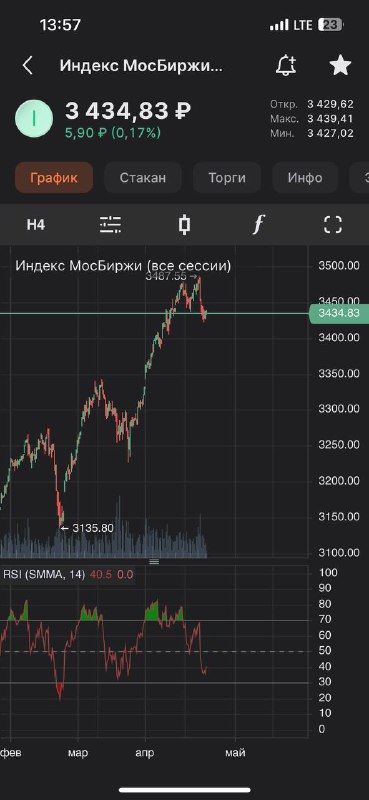Expand chart to fullscreen
Viewport: 369px width, 800px height.
[x=333, y=224]
